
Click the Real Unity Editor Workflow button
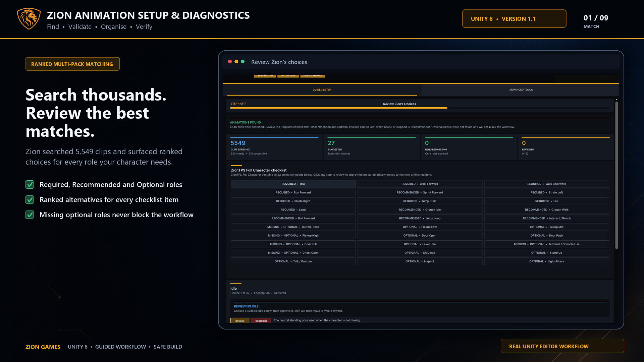562,346
